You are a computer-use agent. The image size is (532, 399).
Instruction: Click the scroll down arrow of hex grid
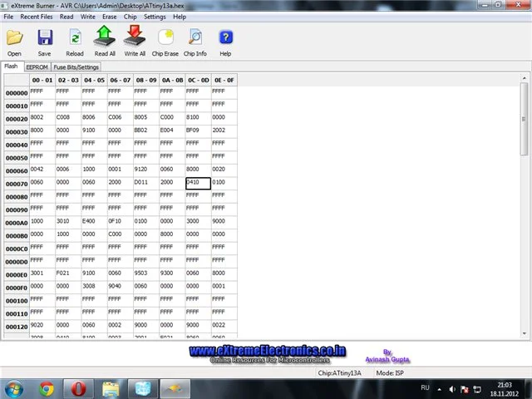coord(525,333)
